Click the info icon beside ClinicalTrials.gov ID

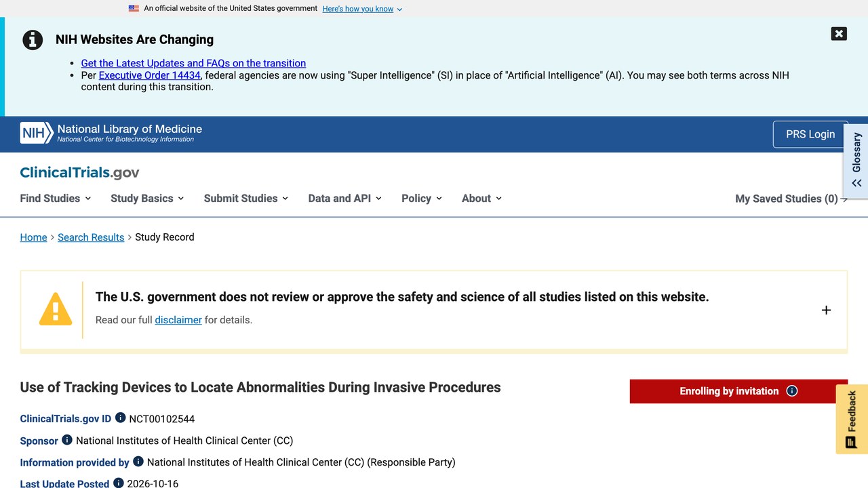click(x=120, y=418)
